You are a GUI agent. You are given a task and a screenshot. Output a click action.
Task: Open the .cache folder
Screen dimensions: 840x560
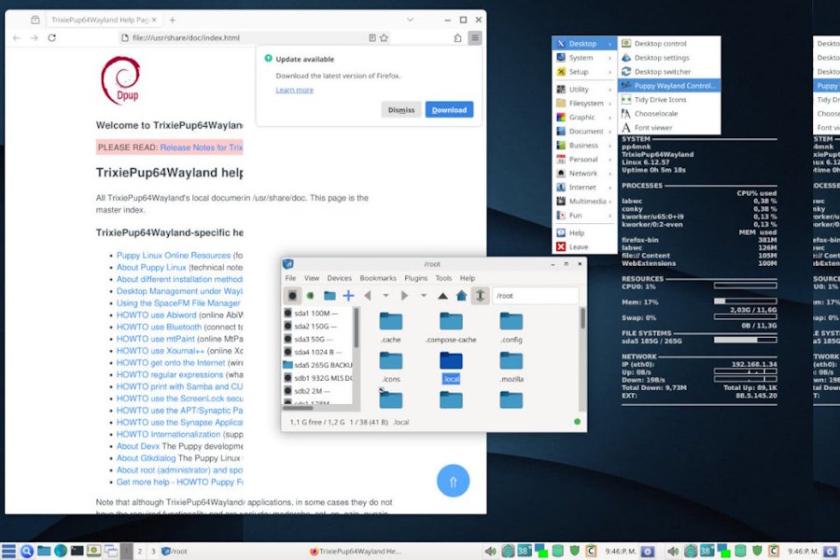tap(391, 327)
